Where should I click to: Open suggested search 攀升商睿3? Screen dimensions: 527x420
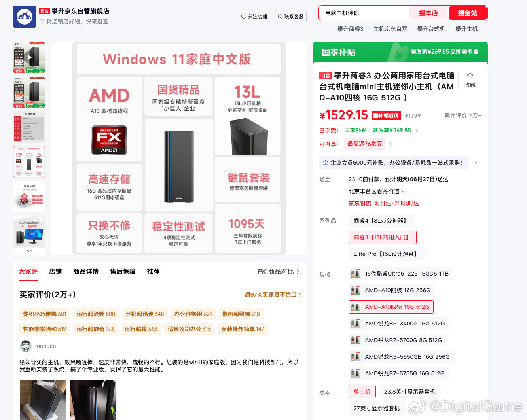coord(351,29)
